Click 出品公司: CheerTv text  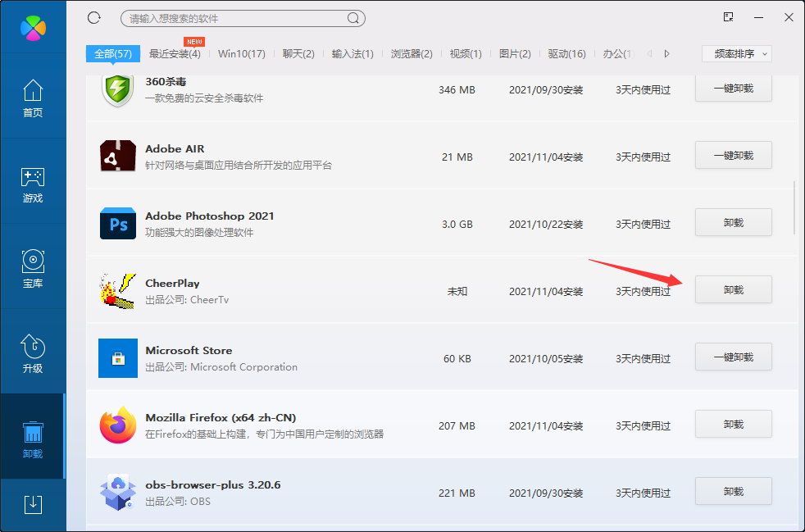(x=187, y=300)
